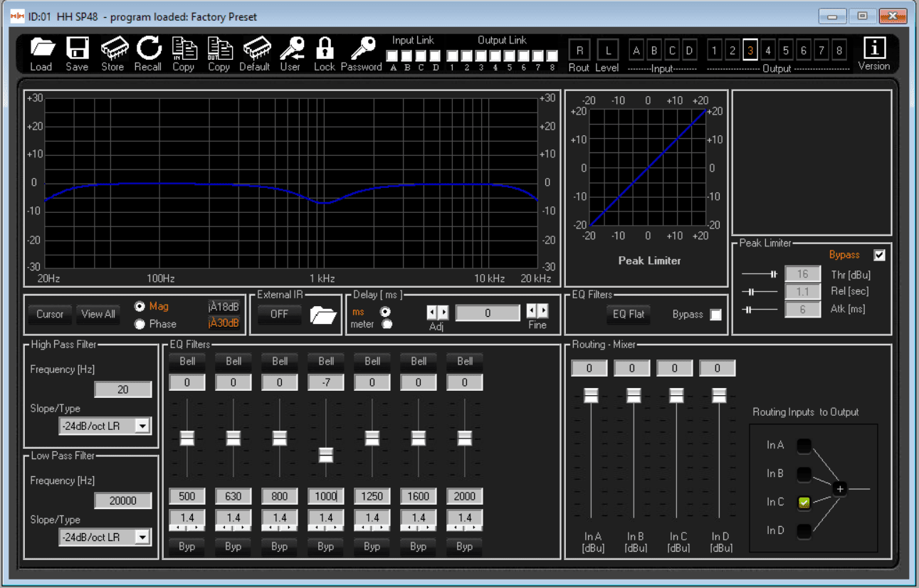This screenshot has width=919, height=588.
Task: Expand Low Pass Filter Slope/Type dropdown
Action: click(x=142, y=537)
